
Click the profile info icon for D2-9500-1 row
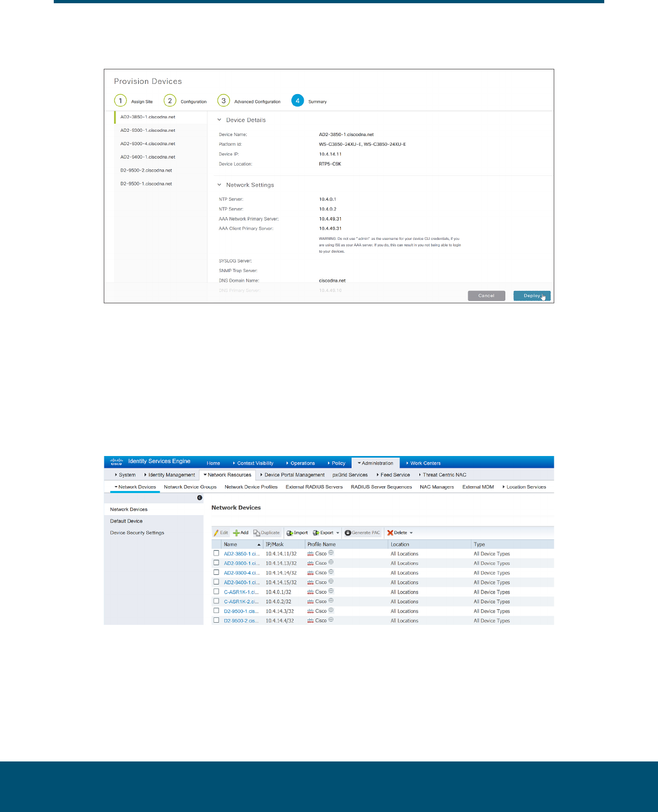[331, 610]
